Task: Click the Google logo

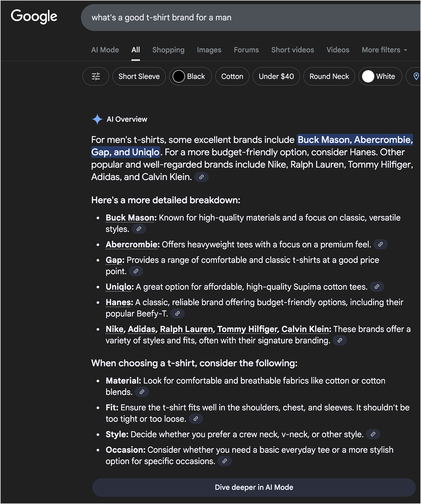Action: pyautogui.click(x=34, y=17)
